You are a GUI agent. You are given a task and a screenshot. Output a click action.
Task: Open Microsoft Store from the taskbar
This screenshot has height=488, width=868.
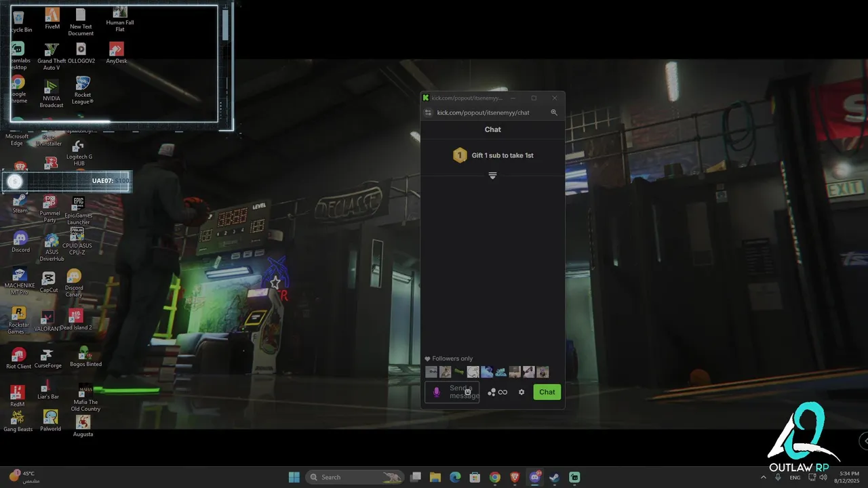pyautogui.click(x=475, y=477)
